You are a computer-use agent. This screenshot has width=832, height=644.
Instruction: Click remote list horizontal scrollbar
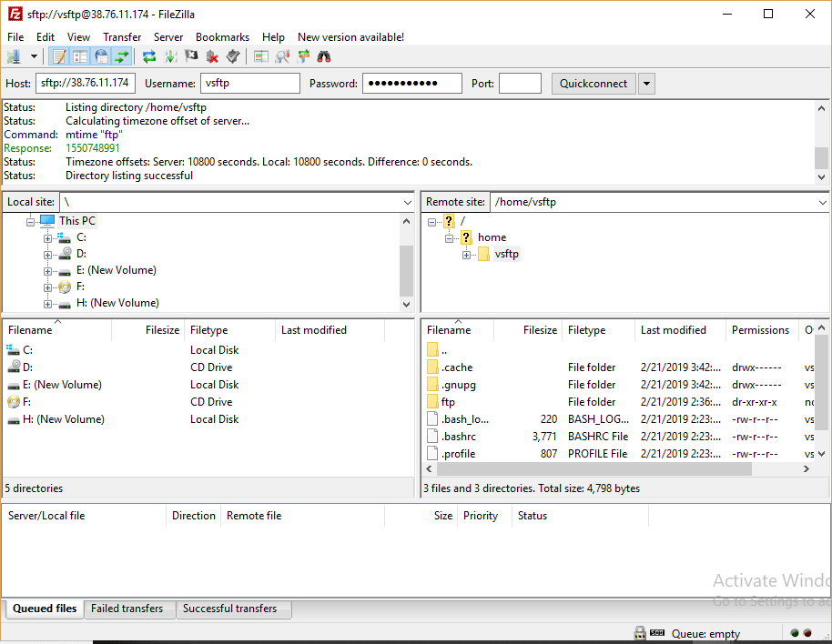[x=594, y=469]
